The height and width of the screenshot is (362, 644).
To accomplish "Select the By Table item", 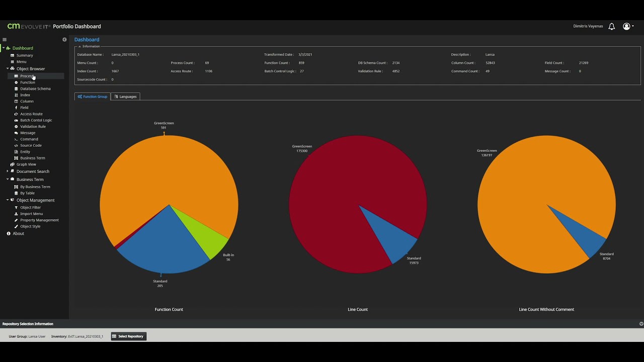I will pyautogui.click(x=27, y=193).
